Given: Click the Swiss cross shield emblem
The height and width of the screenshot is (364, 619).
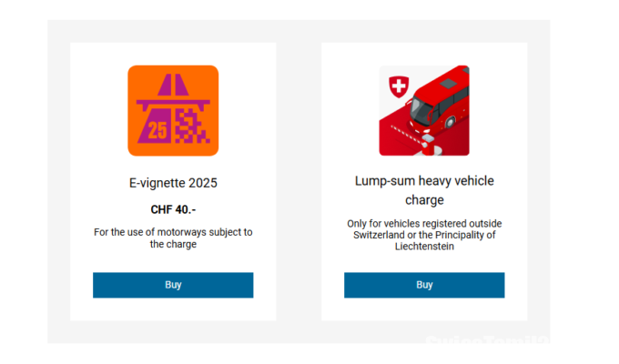Looking at the screenshot, I should 397,87.
